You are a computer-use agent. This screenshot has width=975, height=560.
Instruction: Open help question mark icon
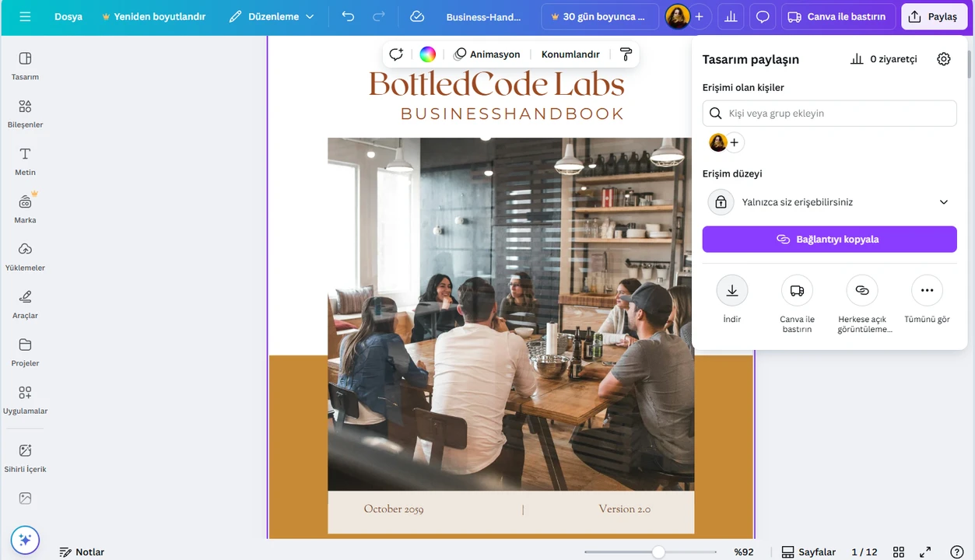(x=958, y=551)
